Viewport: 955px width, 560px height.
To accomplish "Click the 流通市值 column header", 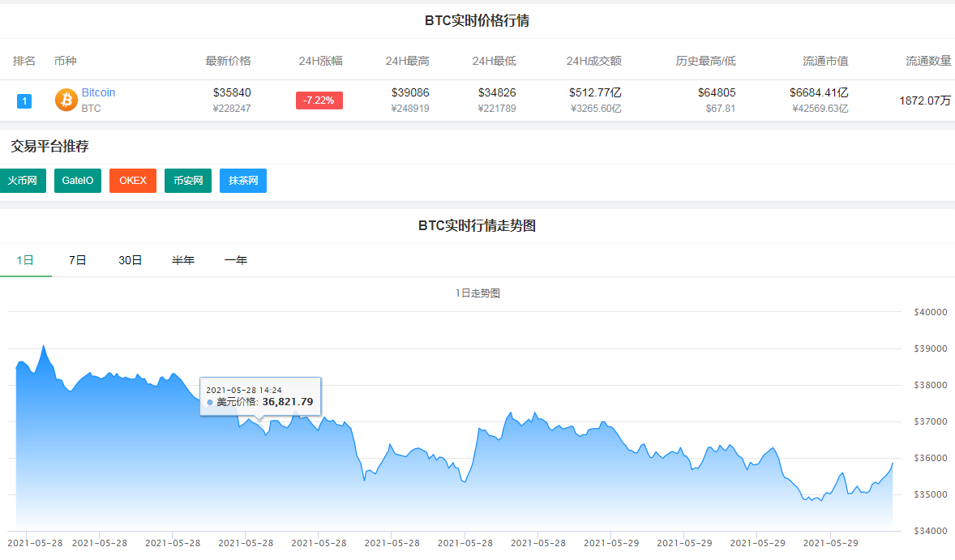I will click(x=825, y=60).
